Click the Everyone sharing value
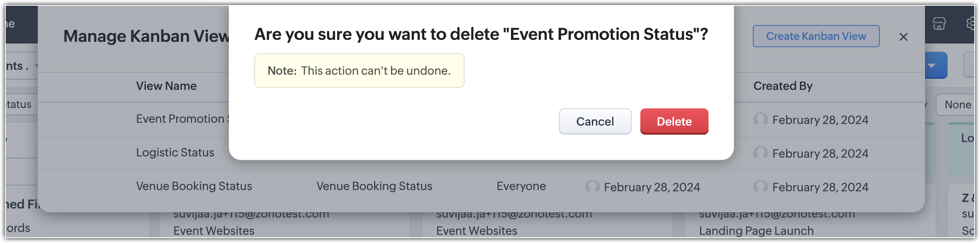The width and height of the screenshot is (980, 243). pos(521,186)
